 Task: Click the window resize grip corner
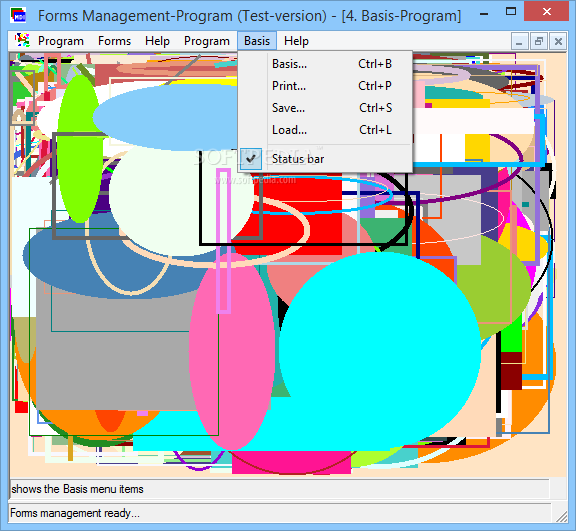point(562,516)
